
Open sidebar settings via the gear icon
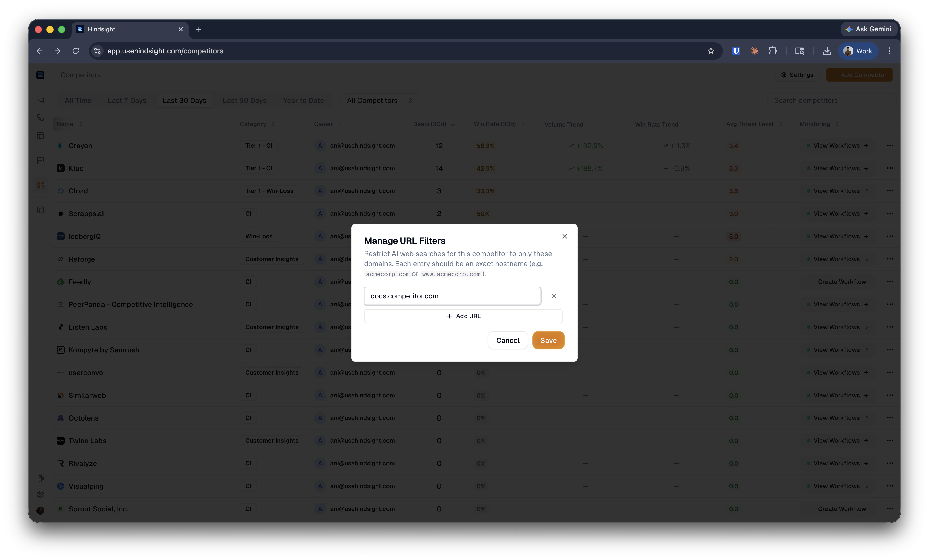tap(40, 494)
